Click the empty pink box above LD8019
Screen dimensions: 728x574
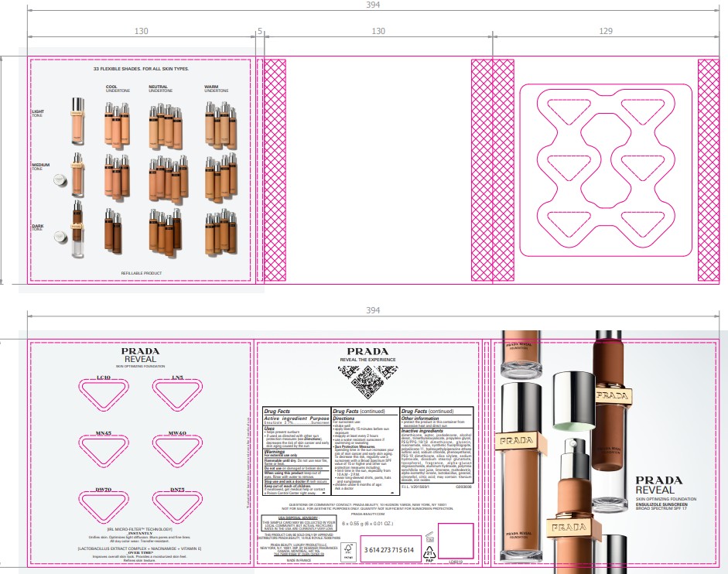pyautogui.click(x=455, y=539)
